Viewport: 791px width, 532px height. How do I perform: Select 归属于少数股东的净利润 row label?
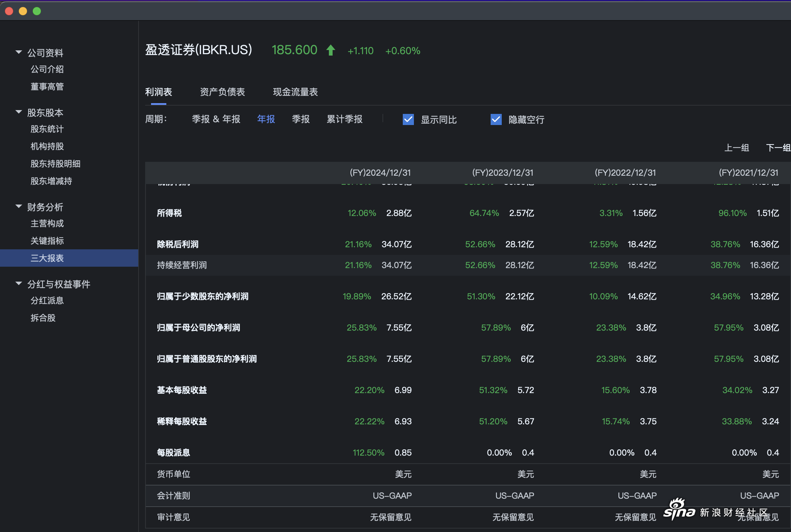pos(203,296)
